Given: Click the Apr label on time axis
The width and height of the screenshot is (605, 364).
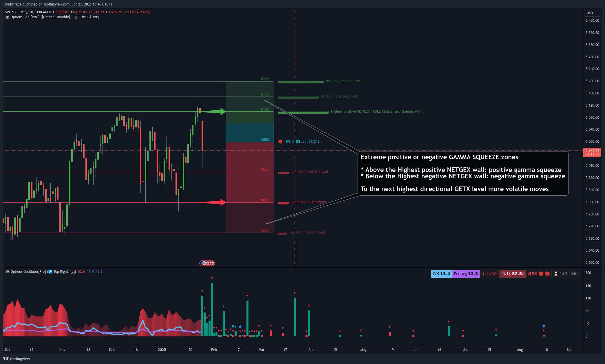Looking at the screenshot, I should pyautogui.click(x=311, y=350).
